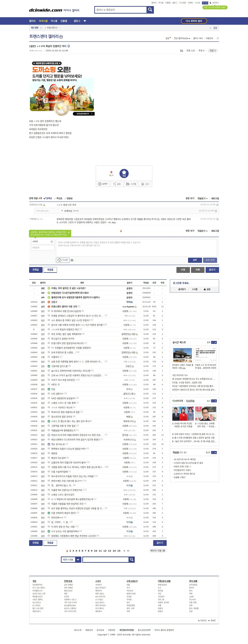Collapse comments with lower 댓글닫기
The height and width of the screenshot is (644, 248).
point(202,231)
